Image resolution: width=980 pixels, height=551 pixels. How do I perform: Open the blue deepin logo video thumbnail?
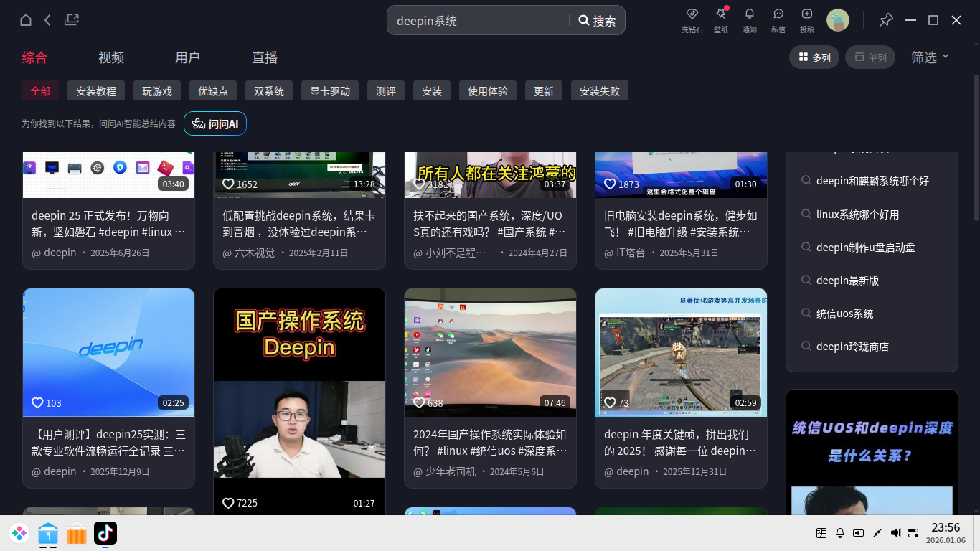point(109,352)
